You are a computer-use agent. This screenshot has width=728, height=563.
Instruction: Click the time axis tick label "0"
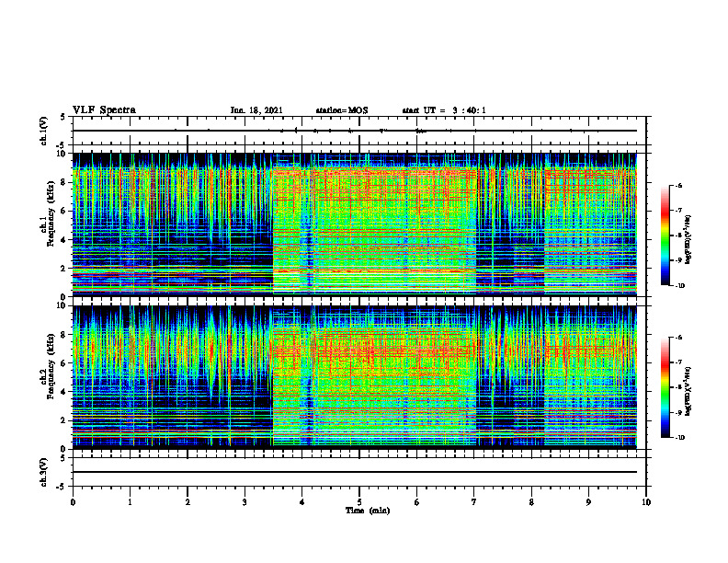73,502
